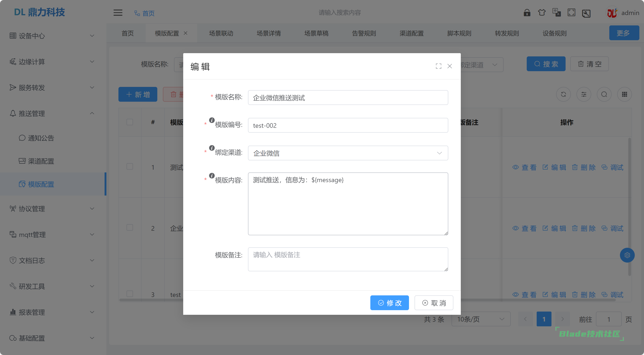
Task: Click the language translation icon
Action: (557, 12)
